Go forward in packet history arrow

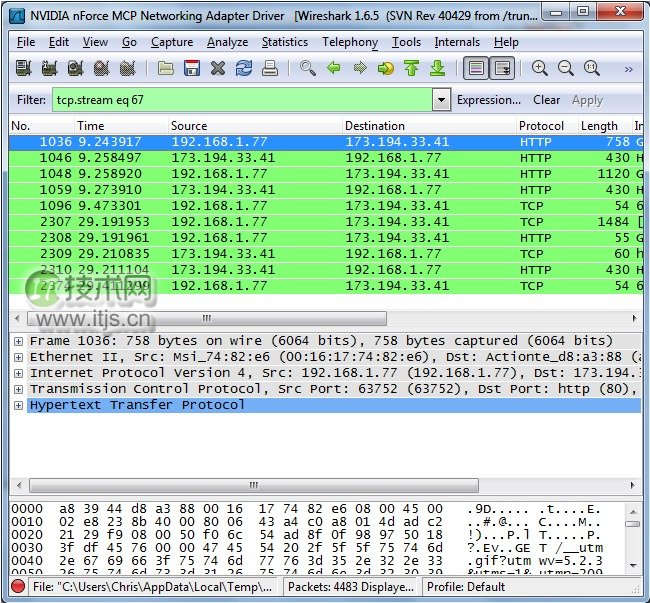[360, 68]
